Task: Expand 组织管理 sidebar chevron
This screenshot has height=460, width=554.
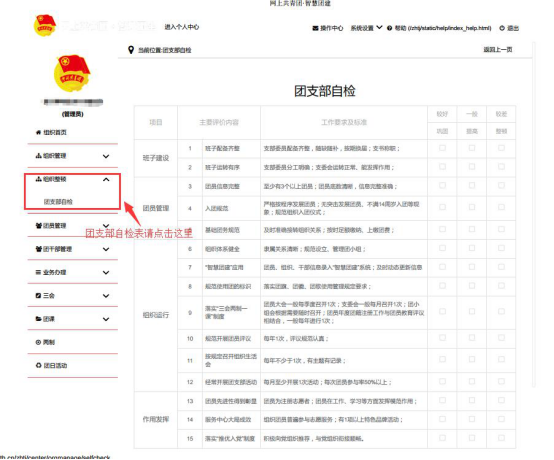Action: click(106, 156)
